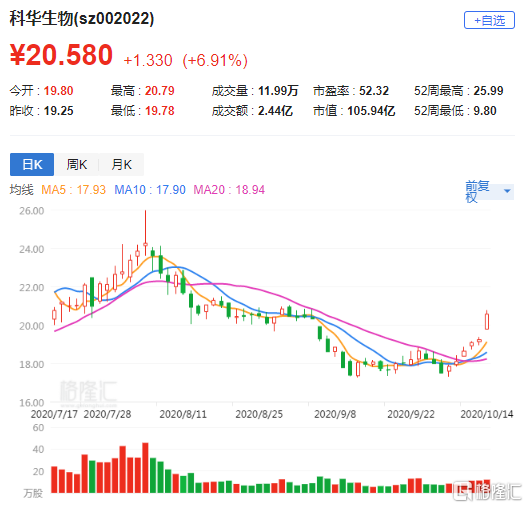
Task: Click the MA20 moving average label
Action: 229,190
